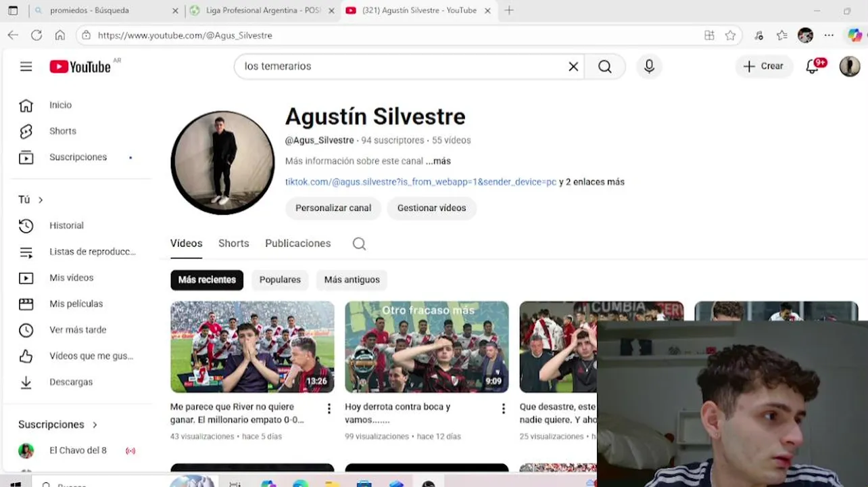Open the Otro fracaso más video thumbnail

pyautogui.click(x=427, y=347)
